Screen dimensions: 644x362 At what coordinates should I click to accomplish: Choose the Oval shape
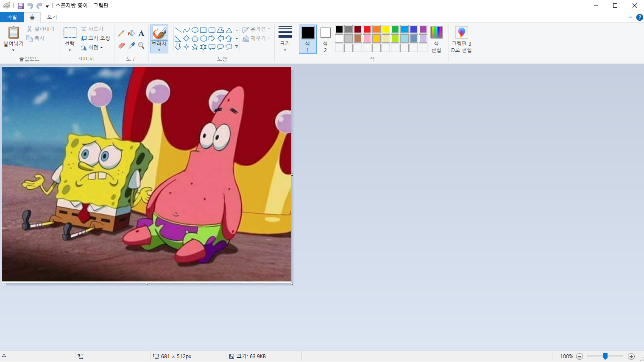click(x=195, y=30)
